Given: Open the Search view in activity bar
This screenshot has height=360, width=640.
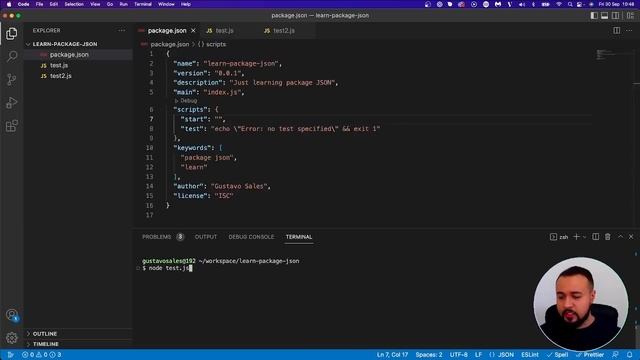Looking at the screenshot, I should [11, 56].
